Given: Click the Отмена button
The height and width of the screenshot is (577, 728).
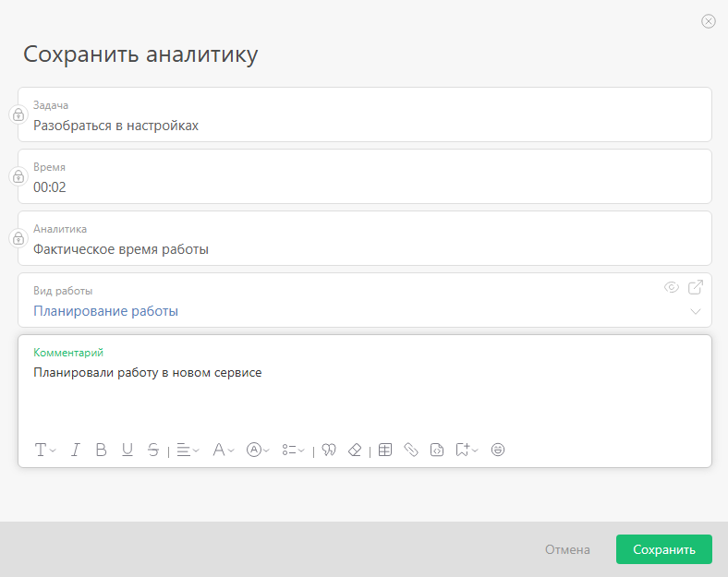Looking at the screenshot, I should (567, 549).
